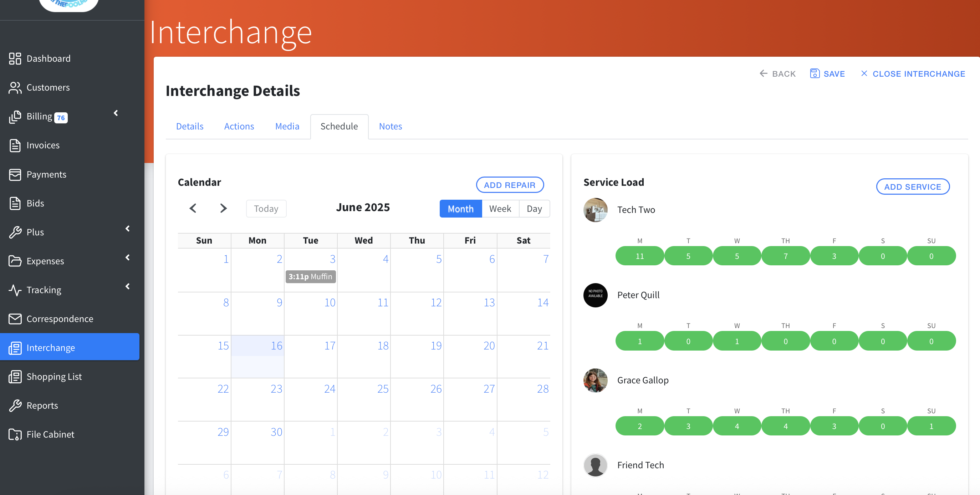
Task: Advance calendar with right arrow
Action: click(x=223, y=209)
